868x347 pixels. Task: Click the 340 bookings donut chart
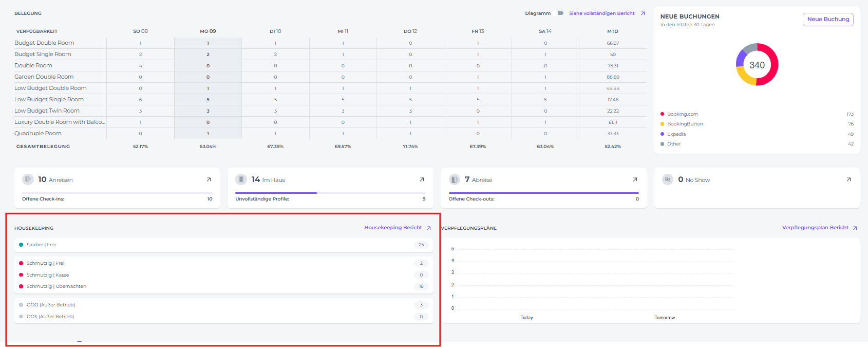757,65
